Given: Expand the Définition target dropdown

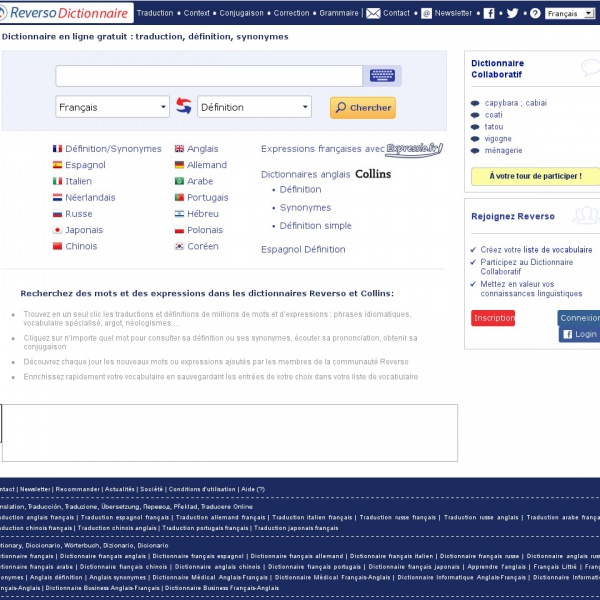Looking at the screenshot, I should click(254, 107).
